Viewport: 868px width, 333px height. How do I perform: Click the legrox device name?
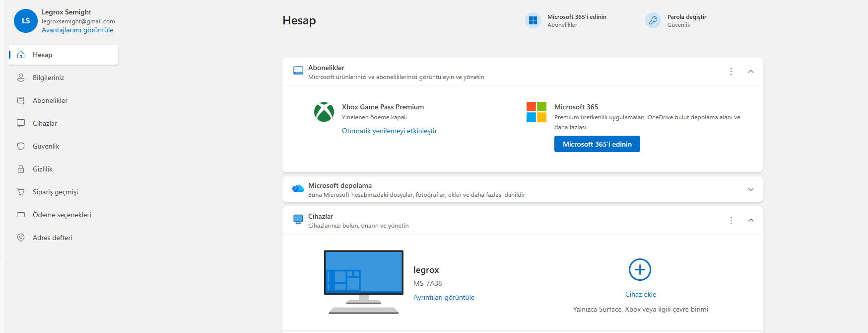(426, 270)
